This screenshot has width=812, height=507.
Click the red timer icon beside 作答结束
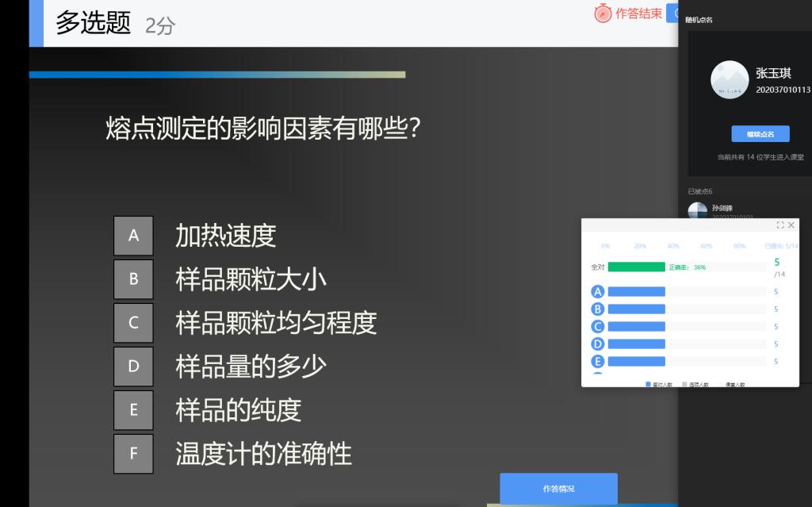click(603, 13)
